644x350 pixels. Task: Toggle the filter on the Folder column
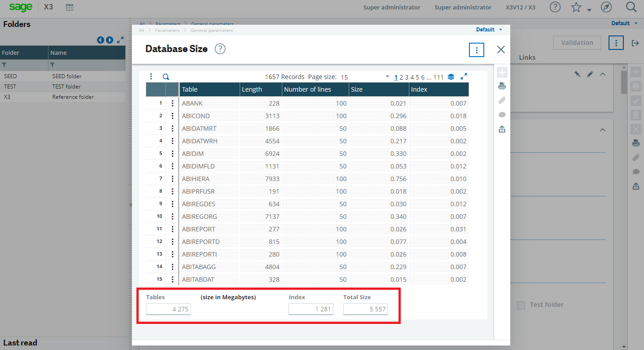(x=4, y=65)
